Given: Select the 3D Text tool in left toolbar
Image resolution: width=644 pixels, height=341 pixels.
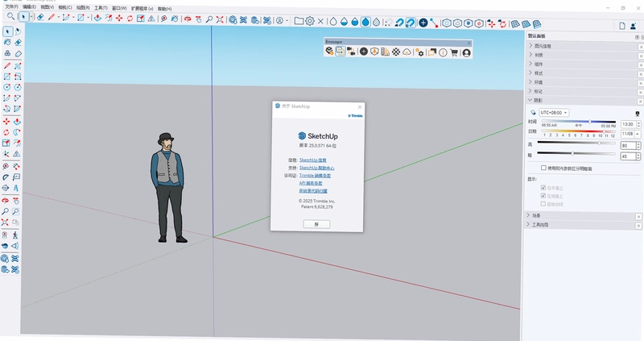Looking at the screenshot, I should coord(16,188).
